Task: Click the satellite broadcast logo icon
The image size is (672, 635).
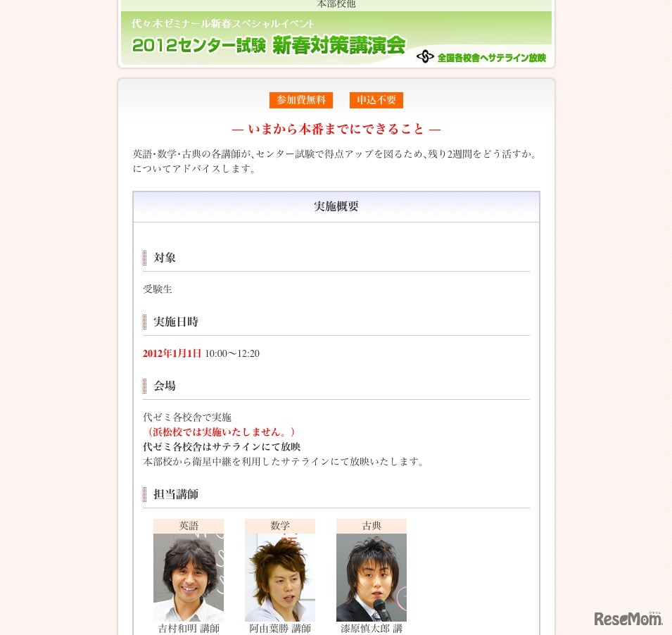Action: coord(425,56)
